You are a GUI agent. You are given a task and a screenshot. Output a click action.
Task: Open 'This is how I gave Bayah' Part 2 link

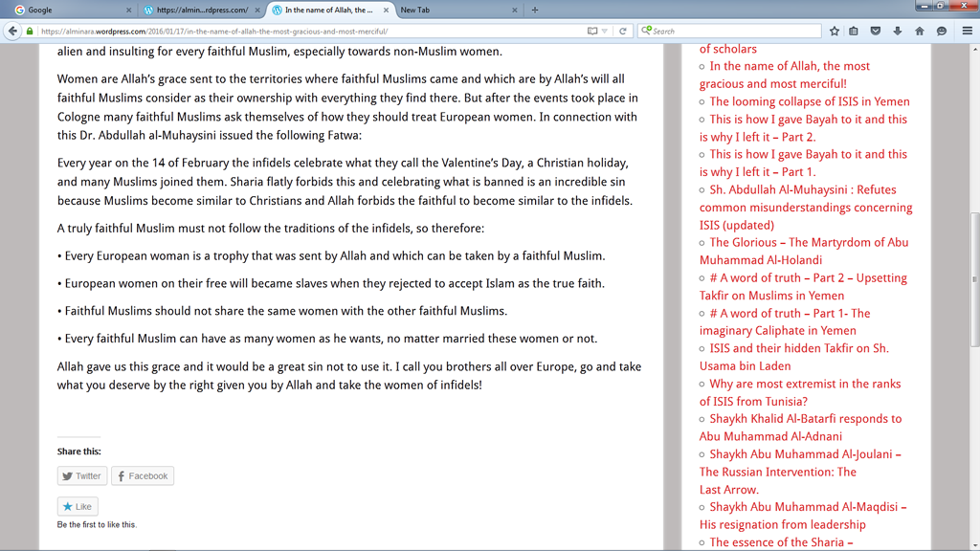[x=803, y=128]
